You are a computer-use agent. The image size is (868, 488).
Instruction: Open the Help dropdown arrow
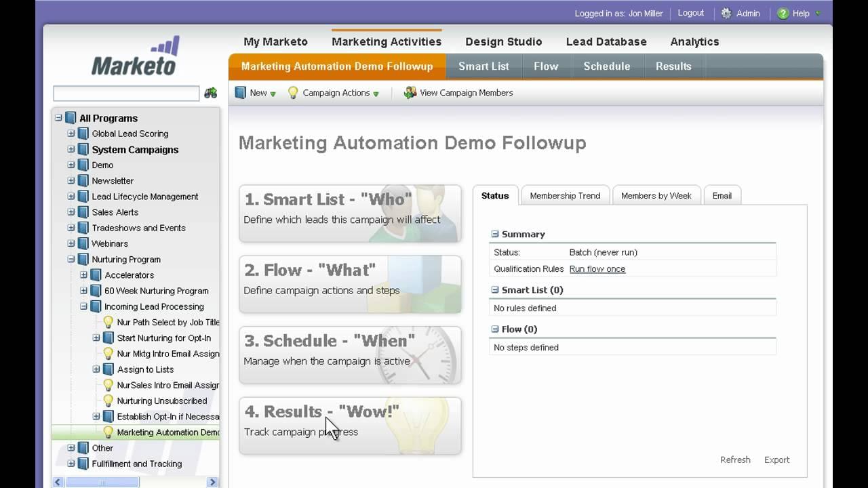coord(818,14)
